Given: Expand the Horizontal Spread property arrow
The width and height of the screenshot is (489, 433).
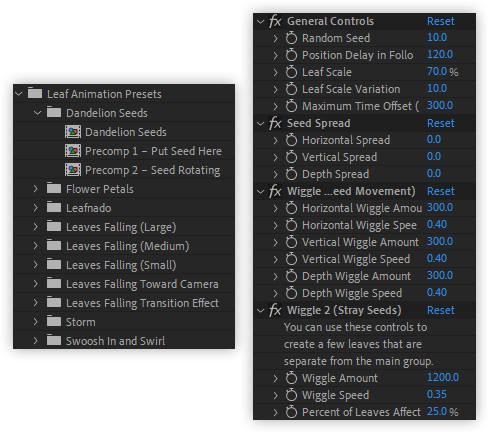Looking at the screenshot, I should pos(275,140).
